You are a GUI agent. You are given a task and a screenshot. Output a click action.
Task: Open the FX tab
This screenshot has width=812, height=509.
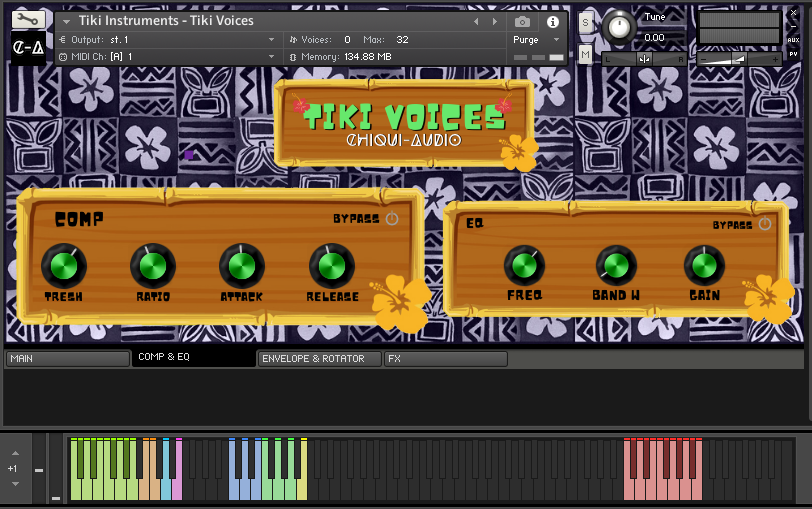pos(445,358)
